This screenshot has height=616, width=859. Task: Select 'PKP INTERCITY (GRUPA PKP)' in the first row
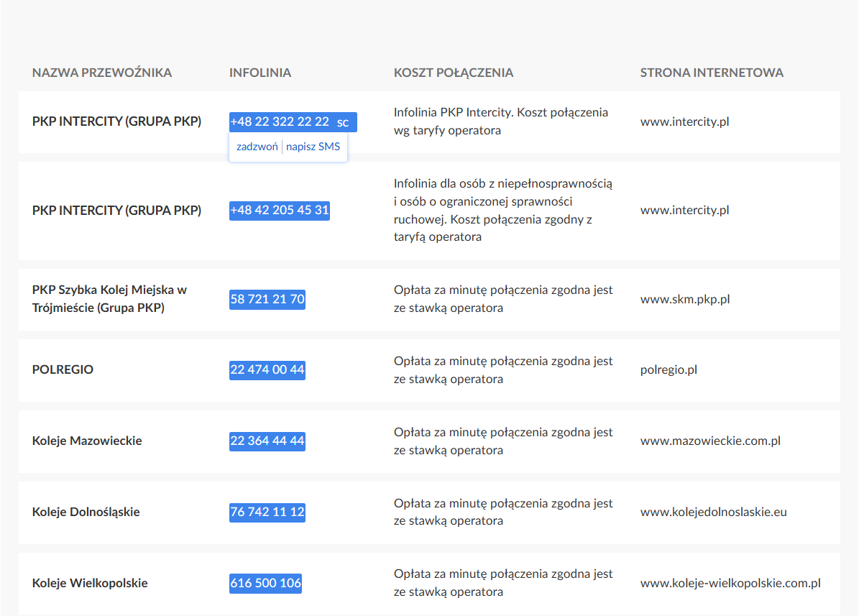pyautogui.click(x=116, y=121)
